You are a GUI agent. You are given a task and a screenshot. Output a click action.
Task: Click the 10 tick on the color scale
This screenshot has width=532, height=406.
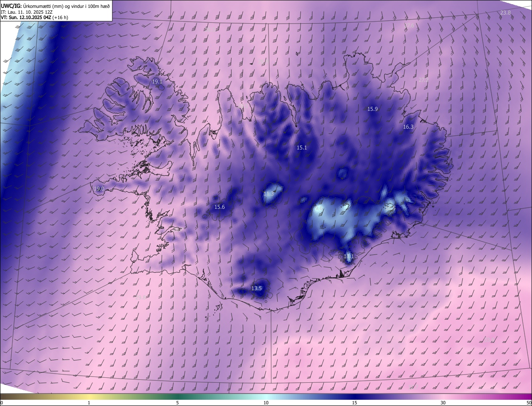266,403
